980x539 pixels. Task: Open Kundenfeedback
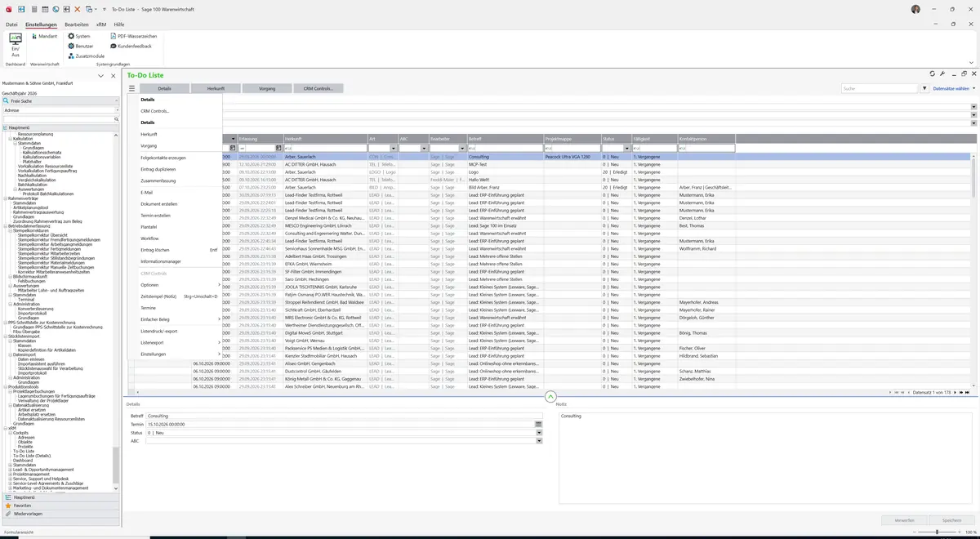tap(131, 46)
